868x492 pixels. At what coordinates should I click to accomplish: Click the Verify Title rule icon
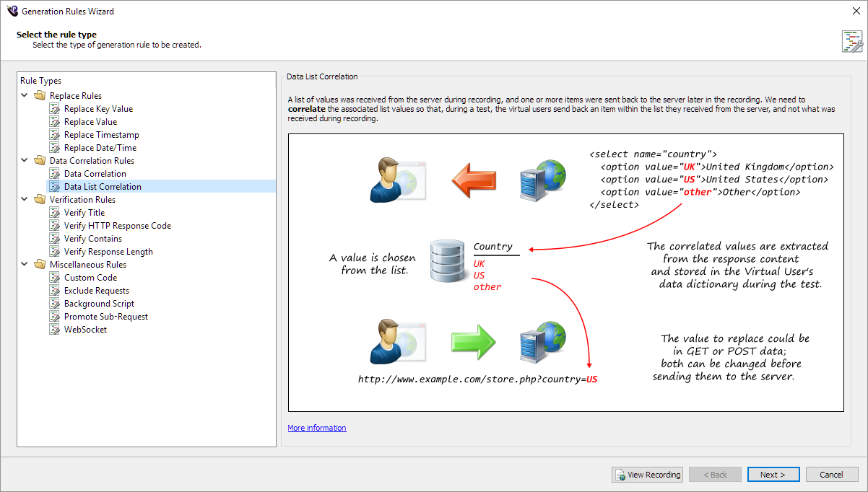pyautogui.click(x=54, y=213)
